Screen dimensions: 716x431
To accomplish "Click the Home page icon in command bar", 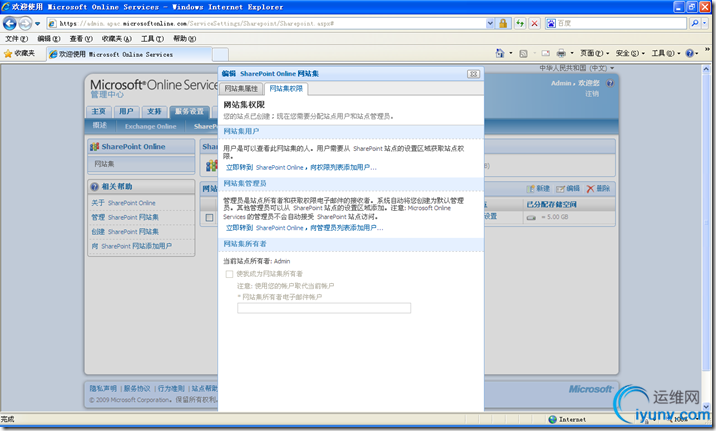I will 500,53.
